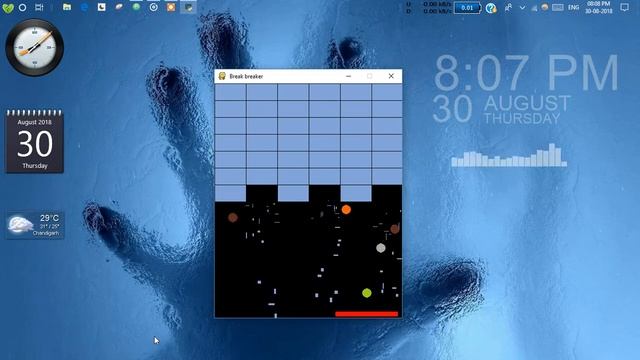Viewport: 640px width, 360px height.
Task: Click the rightmost brick in the lowest row
Action: coord(356,193)
